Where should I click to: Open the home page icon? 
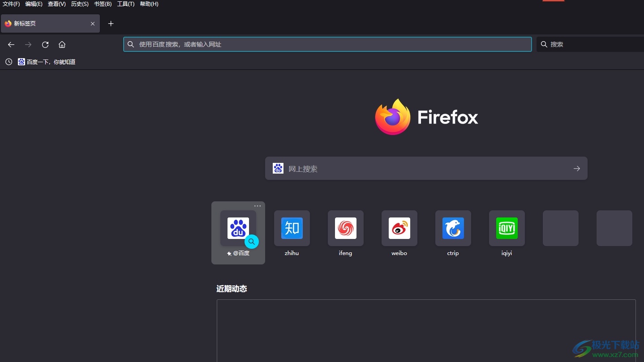(x=62, y=44)
